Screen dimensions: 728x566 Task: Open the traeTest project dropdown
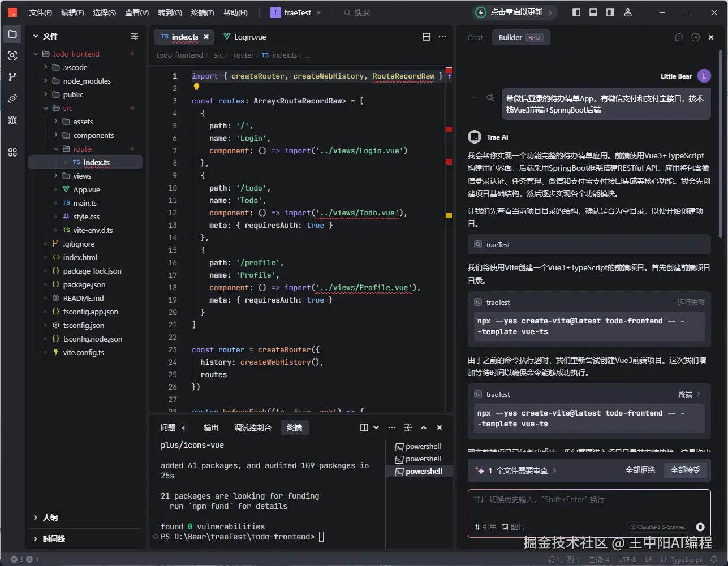(296, 12)
